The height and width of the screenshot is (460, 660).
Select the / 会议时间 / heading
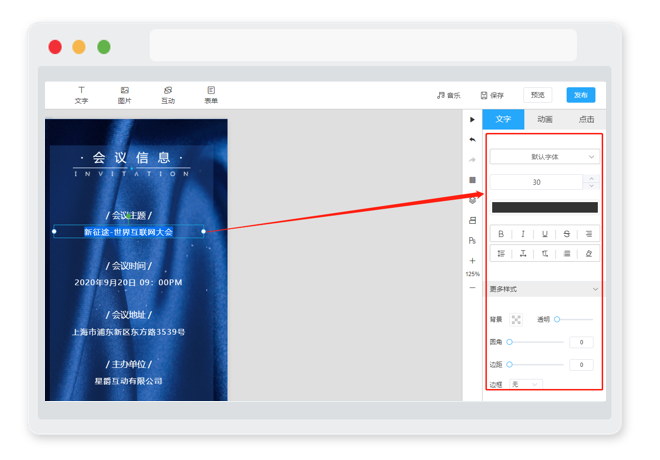pyautogui.click(x=128, y=266)
